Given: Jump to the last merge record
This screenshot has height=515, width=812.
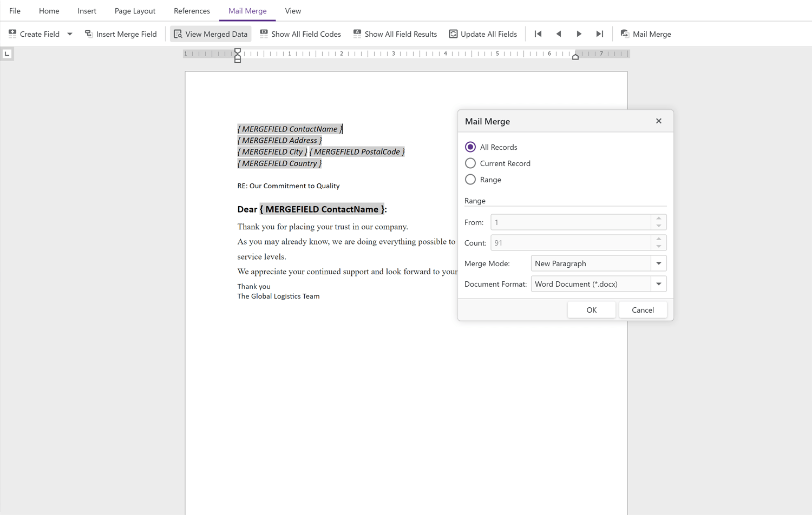Looking at the screenshot, I should pyautogui.click(x=599, y=34).
